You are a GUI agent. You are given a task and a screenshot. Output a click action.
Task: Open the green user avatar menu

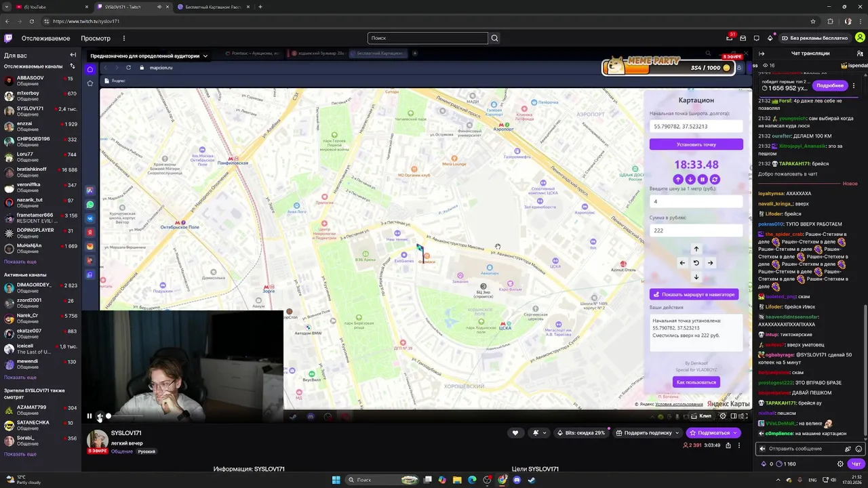point(859,38)
